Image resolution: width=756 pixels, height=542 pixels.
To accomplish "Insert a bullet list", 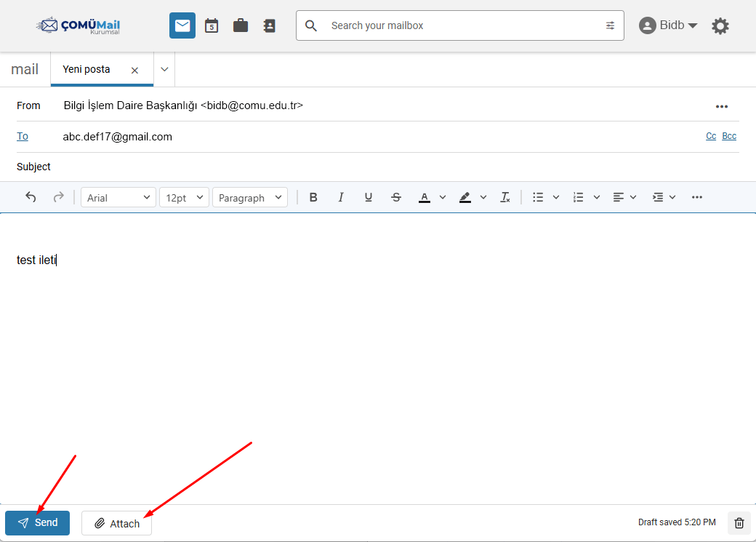I will (538, 197).
